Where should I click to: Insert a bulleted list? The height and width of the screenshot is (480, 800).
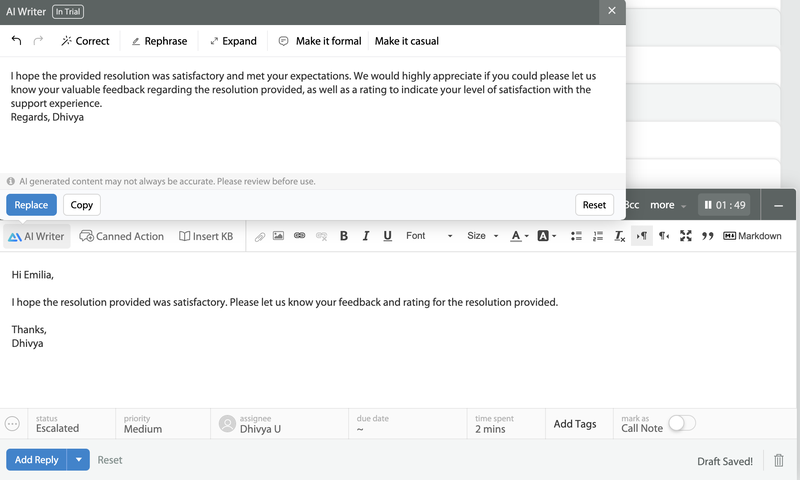click(x=576, y=236)
